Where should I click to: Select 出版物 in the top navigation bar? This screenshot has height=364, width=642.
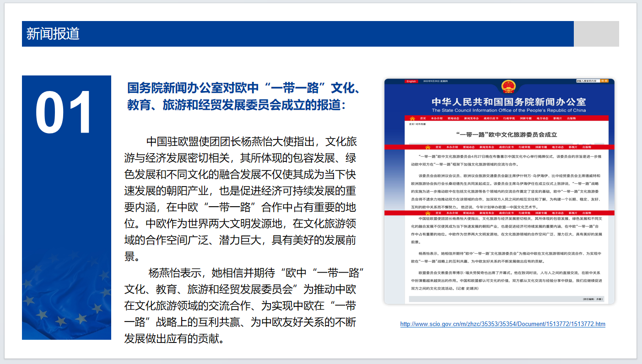tap(572, 118)
